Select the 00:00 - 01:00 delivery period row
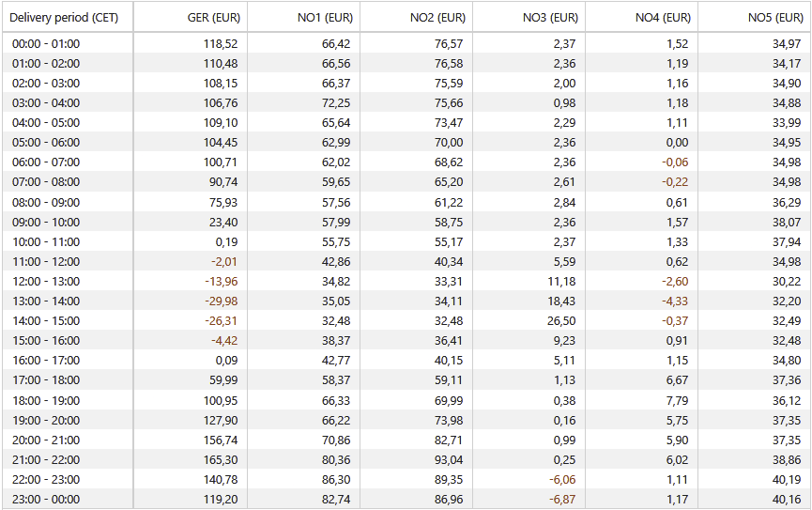Screen dimensions: 812x510 point(406,43)
